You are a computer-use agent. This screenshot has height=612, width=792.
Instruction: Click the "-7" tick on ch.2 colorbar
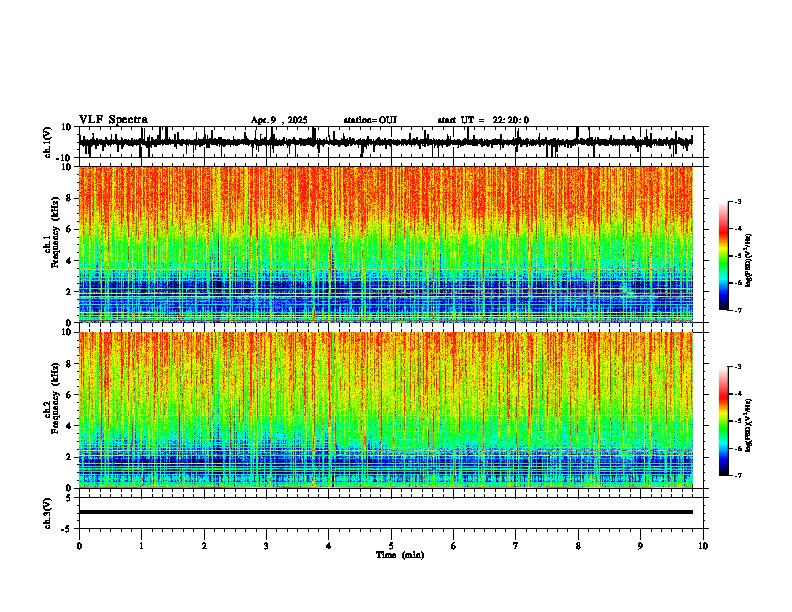coord(738,475)
